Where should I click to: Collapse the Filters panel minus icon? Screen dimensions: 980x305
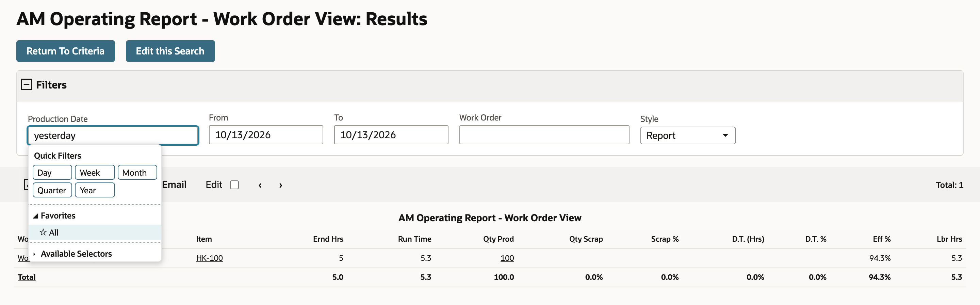click(26, 84)
